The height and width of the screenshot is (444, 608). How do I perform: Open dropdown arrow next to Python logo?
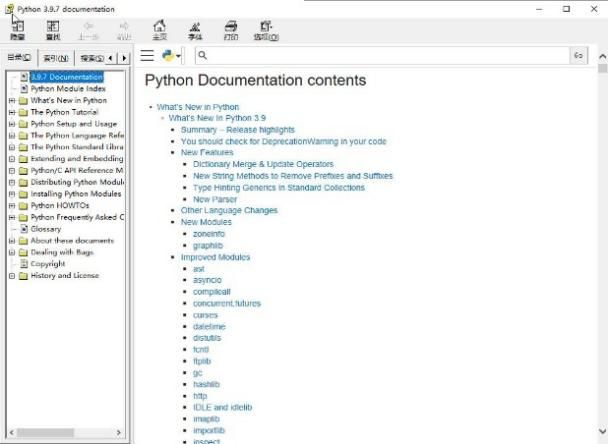coord(178,56)
